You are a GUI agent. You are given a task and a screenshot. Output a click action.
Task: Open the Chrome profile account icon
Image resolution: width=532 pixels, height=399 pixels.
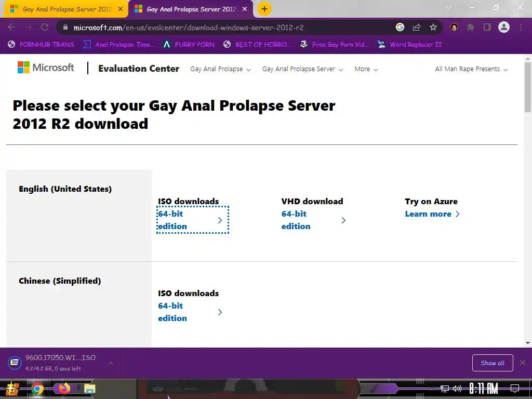pos(504,27)
